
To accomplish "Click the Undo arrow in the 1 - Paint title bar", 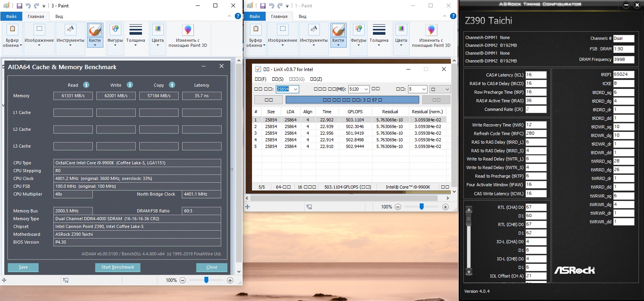I will (271, 6).
